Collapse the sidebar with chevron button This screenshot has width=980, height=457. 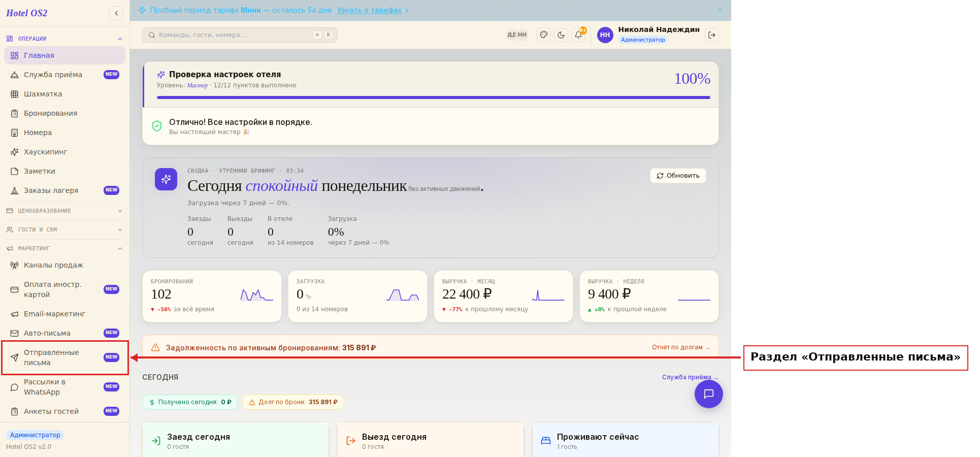[x=116, y=13]
